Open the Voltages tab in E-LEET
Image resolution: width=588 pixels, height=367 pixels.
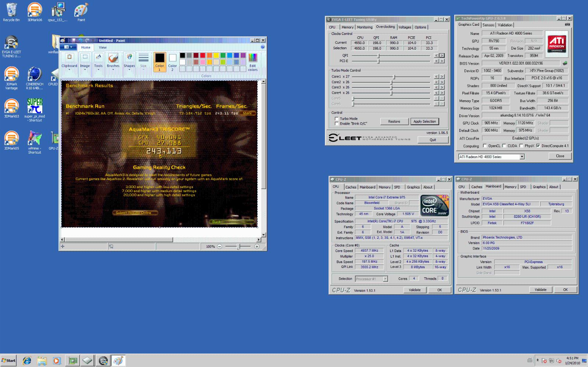pyautogui.click(x=405, y=27)
